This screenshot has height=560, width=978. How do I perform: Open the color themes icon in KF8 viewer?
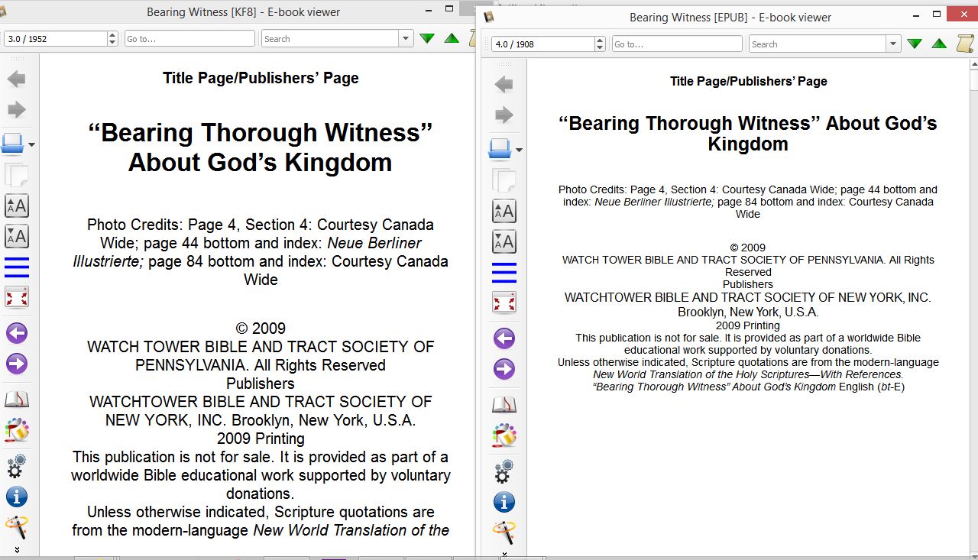(x=17, y=430)
